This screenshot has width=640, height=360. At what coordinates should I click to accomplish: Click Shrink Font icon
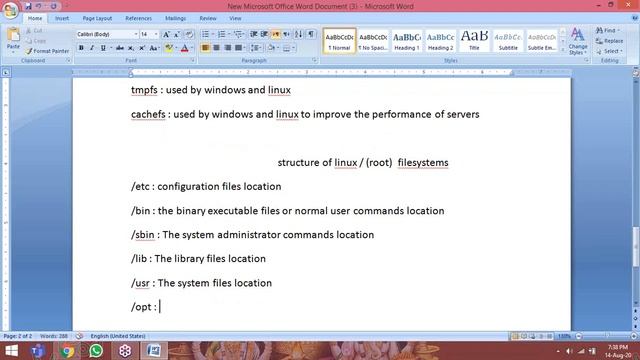tap(177, 35)
